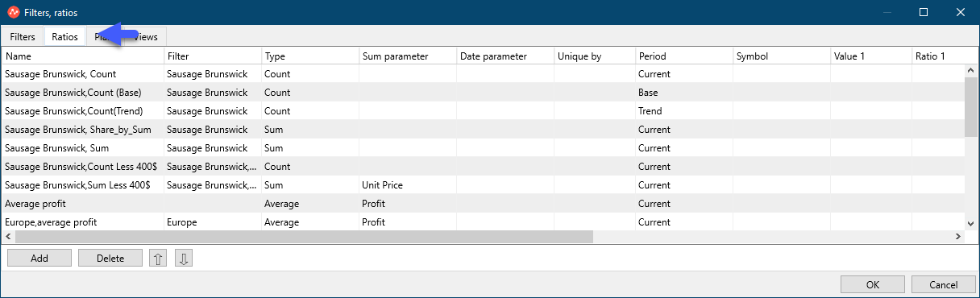980x298 pixels.
Task: Click the move row down arrow button
Action: [x=184, y=259]
